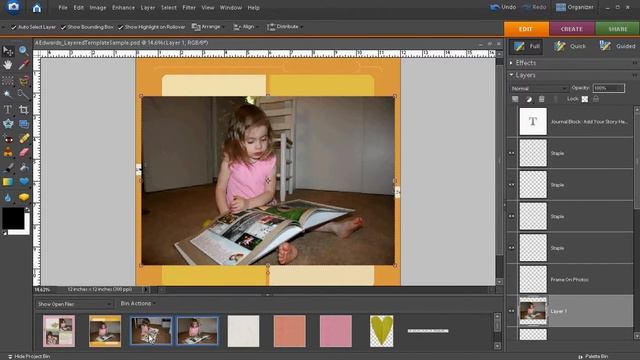Select the Brush tool
Image resolution: width=640 pixels, height=360 pixels.
pos(8,168)
